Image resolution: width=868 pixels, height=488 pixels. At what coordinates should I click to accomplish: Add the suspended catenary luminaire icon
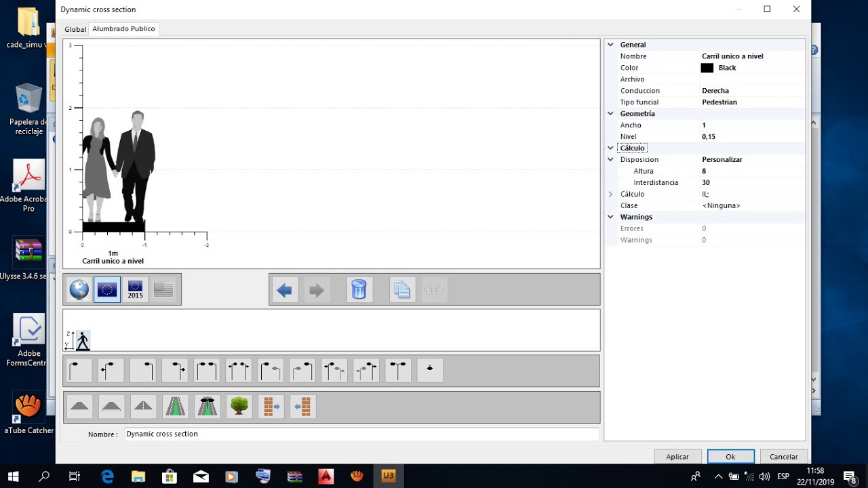click(430, 371)
